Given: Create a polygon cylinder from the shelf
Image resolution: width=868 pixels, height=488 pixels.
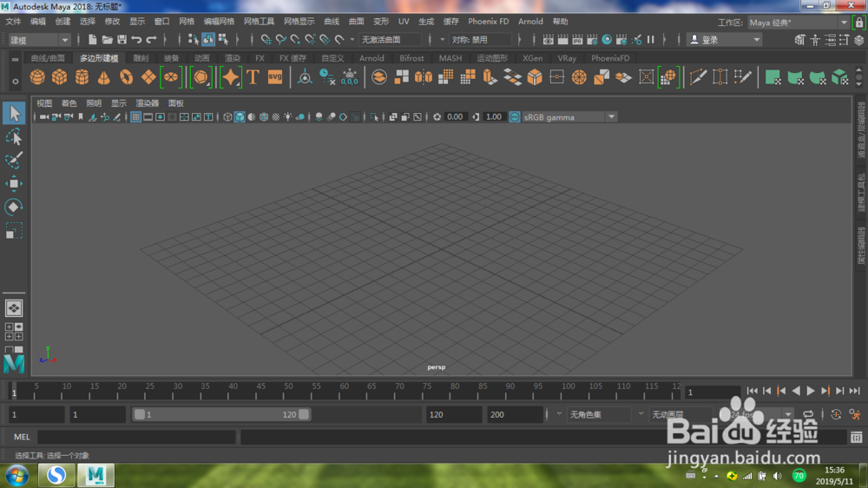Looking at the screenshot, I should [x=82, y=77].
